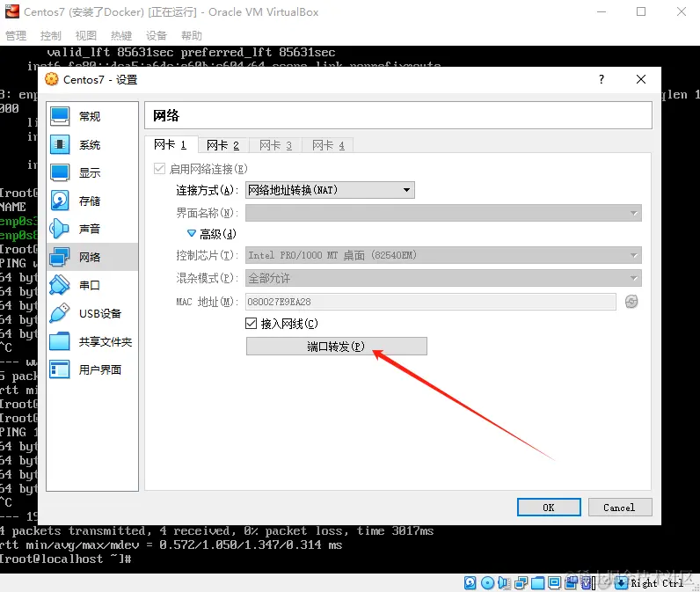Screen dimensions: 700x592
Task: Click the recording status bar icon
Action: pos(572,582)
